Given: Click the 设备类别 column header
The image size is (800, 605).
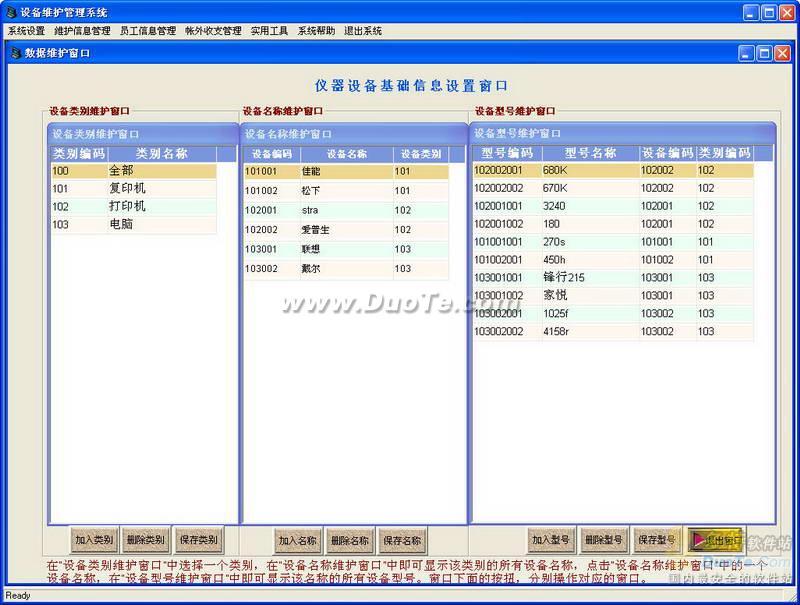Looking at the screenshot, I should point(421,154).
